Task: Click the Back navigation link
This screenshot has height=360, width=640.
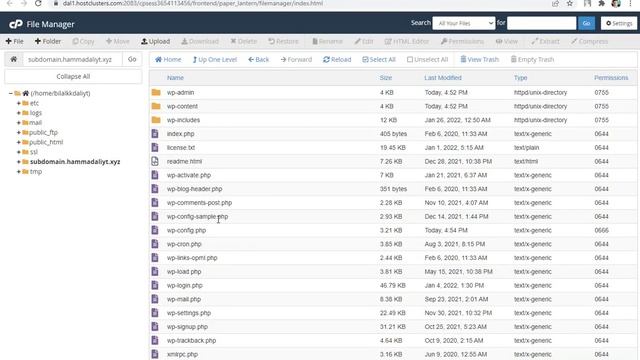Action: click(259, 60)
